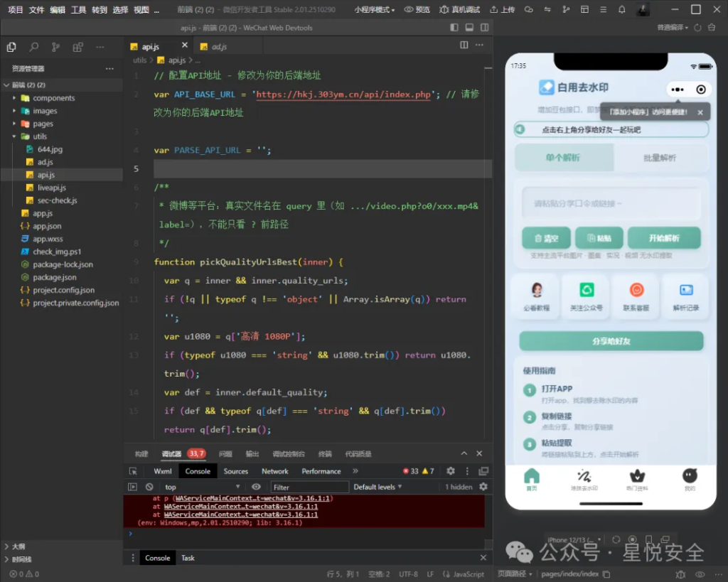Click the notification bell icon
The width and height of the screenshot is (728, 582).
(x=621, y=9)
